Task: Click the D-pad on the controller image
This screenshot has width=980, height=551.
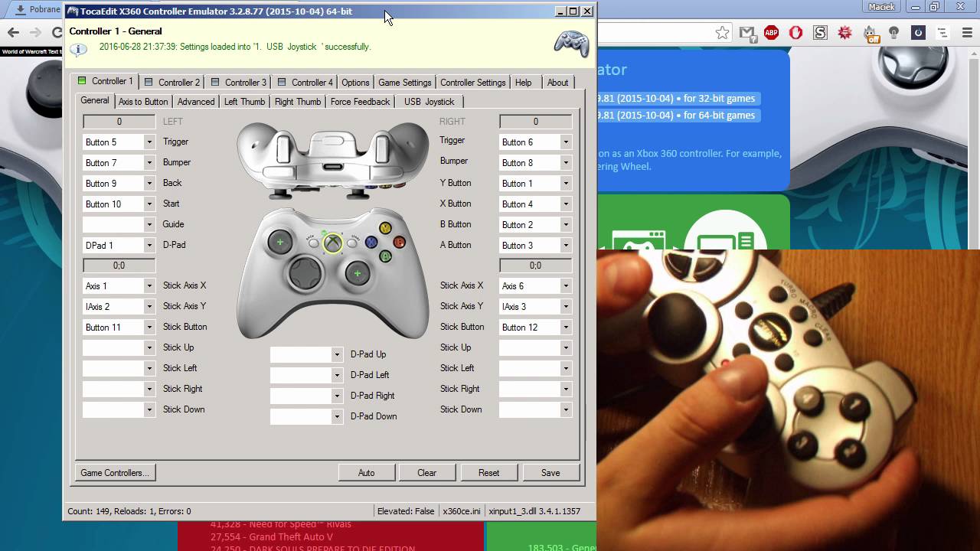Action: [x=305, y=273]
